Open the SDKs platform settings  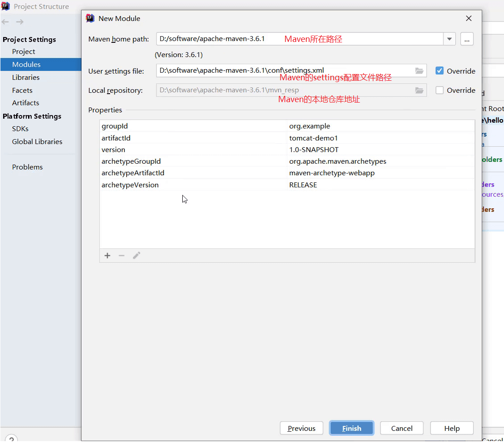(x=20, y=129)
